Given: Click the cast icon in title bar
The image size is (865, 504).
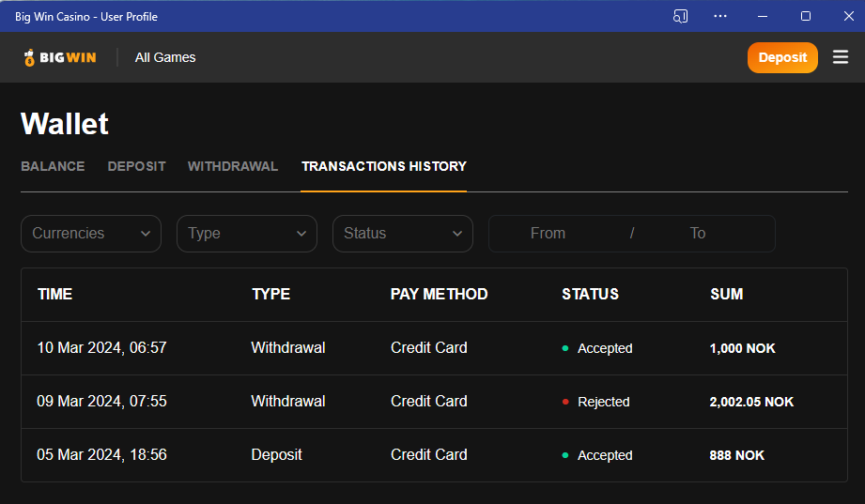Looking at the screenshot, I should click(x=681, y=16).
